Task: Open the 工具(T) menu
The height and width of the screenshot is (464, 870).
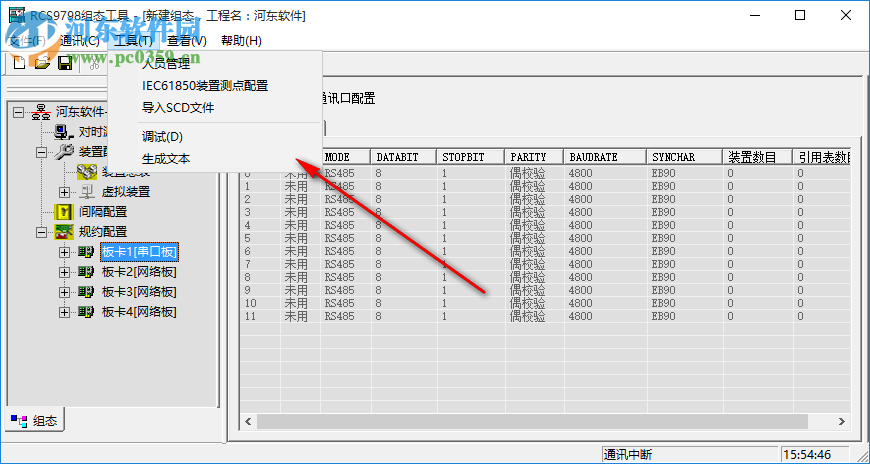Action: point(133,41)
